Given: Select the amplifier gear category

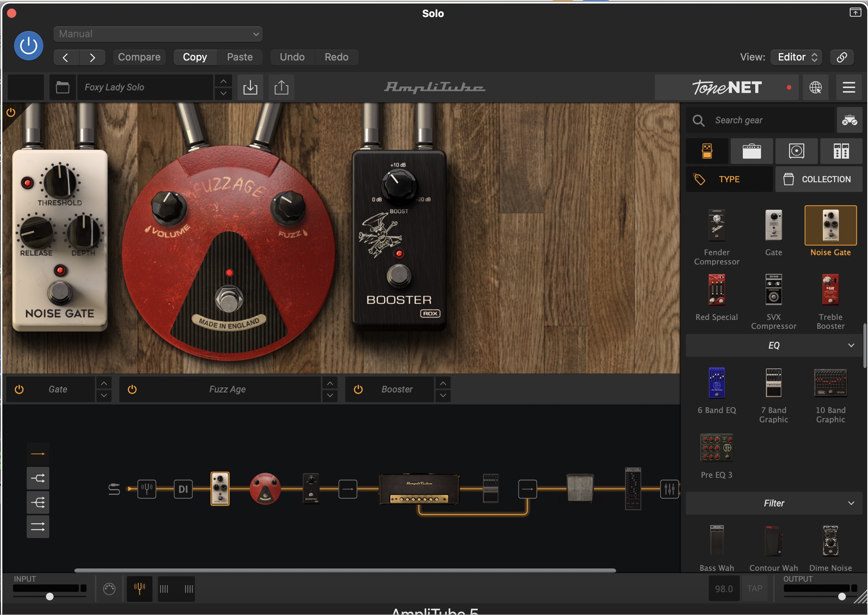Looking at the screenshot, I should [752, 151].
